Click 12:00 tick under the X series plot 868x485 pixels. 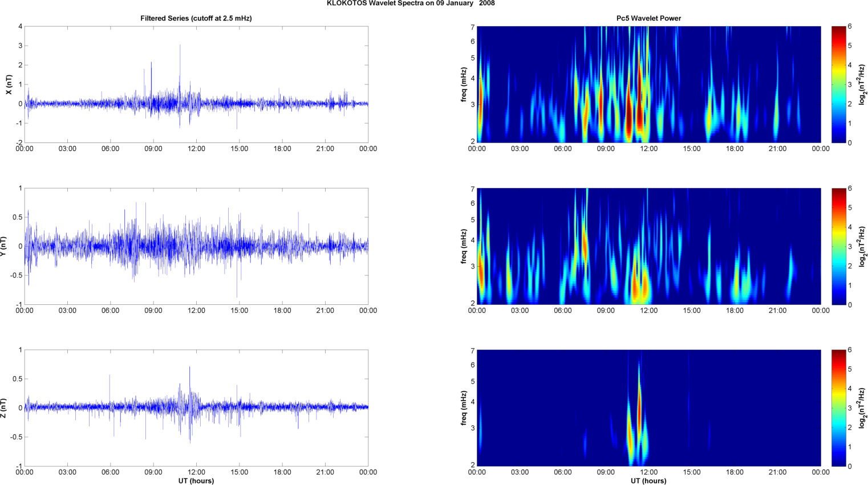(x=196, y=149)
